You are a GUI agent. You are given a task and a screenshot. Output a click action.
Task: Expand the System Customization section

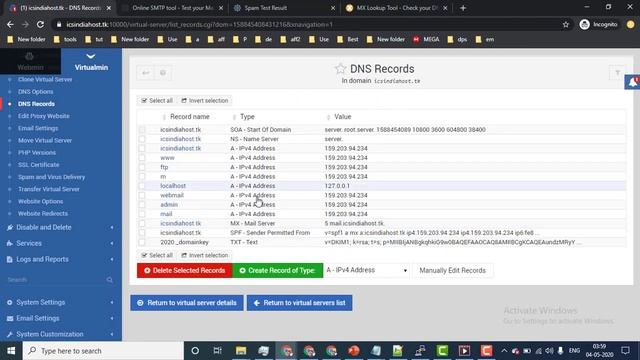pos(61,334)
